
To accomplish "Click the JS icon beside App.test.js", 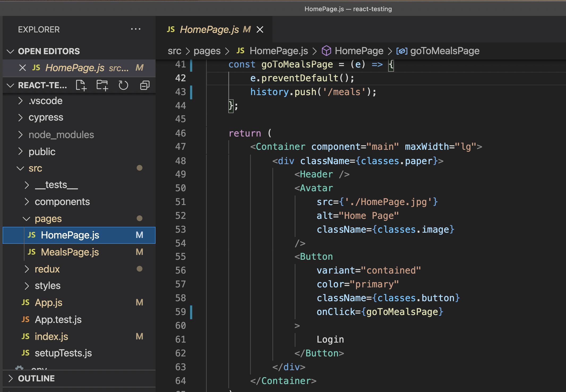I will pyautogui.click(x=25, y=319).
